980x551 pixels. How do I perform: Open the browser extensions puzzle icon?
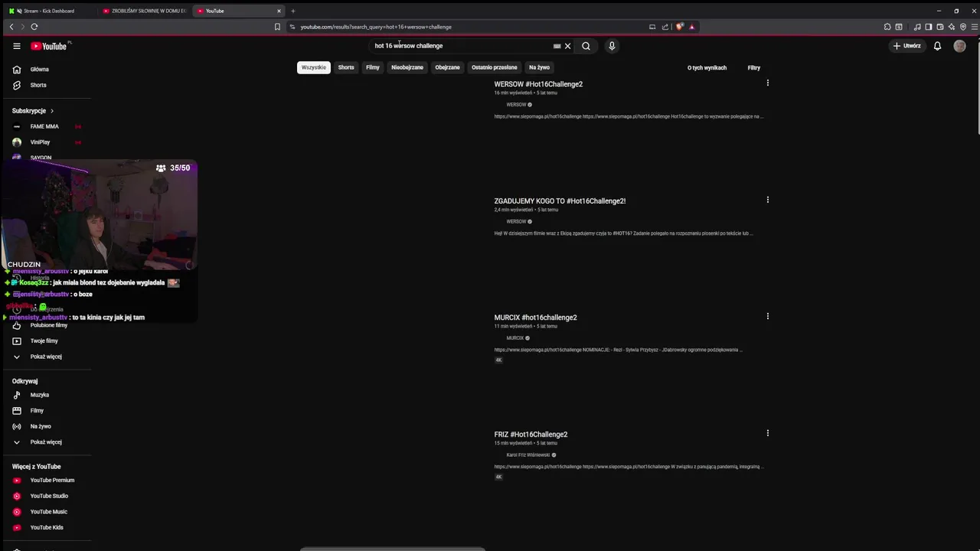pyautogui.click(x=887, y=27)
